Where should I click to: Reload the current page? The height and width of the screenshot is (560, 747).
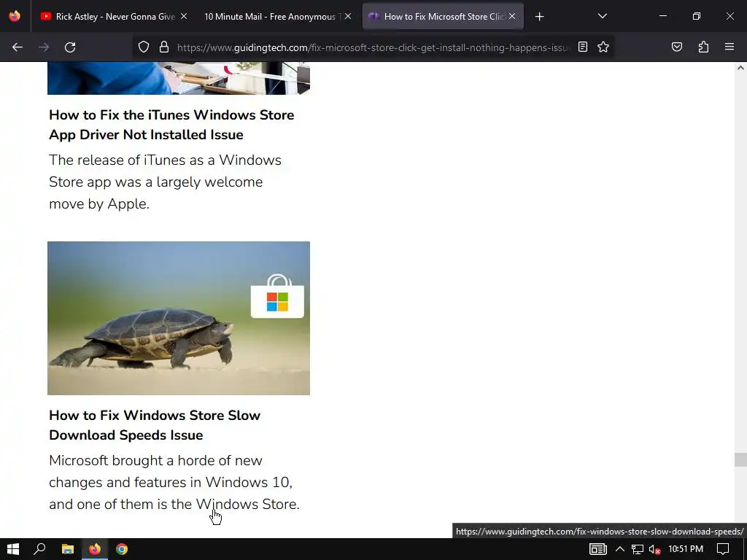click(x=70, y=47)
